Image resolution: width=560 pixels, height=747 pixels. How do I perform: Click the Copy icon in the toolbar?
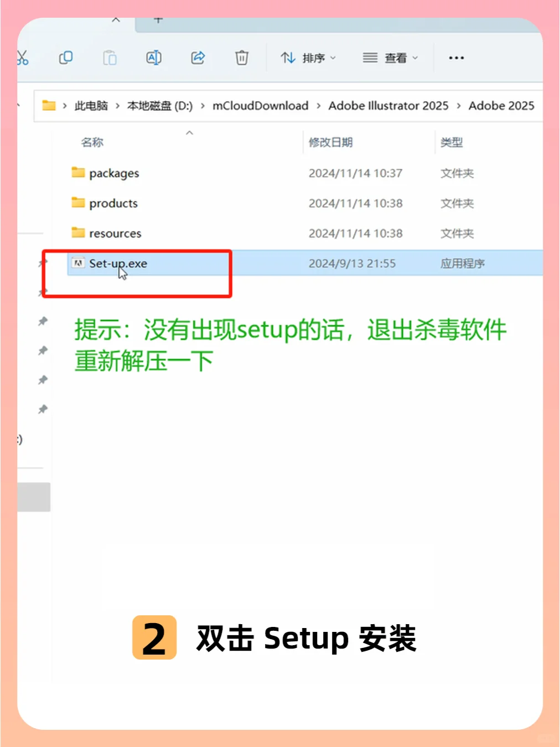pyautogui.click(x=66, y=58)
